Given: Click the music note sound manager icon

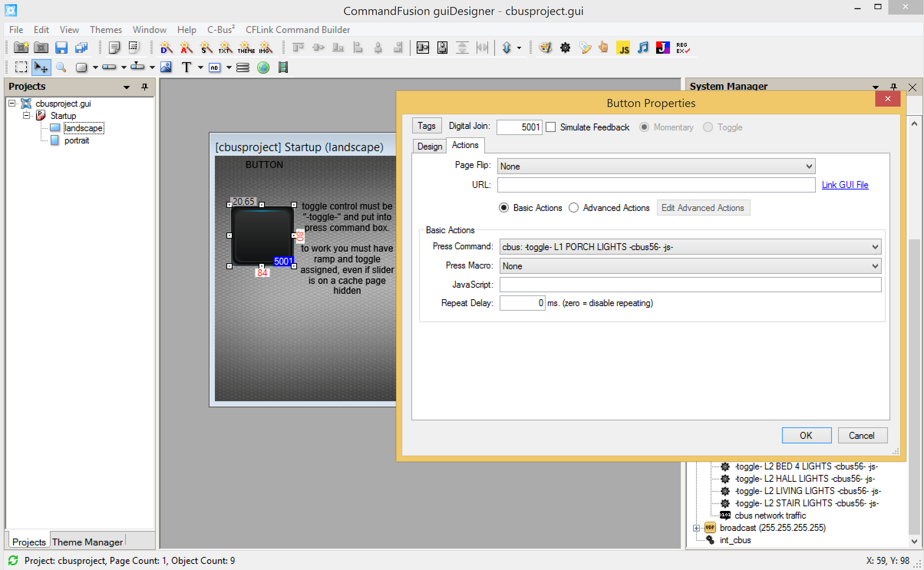Looking at the screenshot, I should [643, 48].
